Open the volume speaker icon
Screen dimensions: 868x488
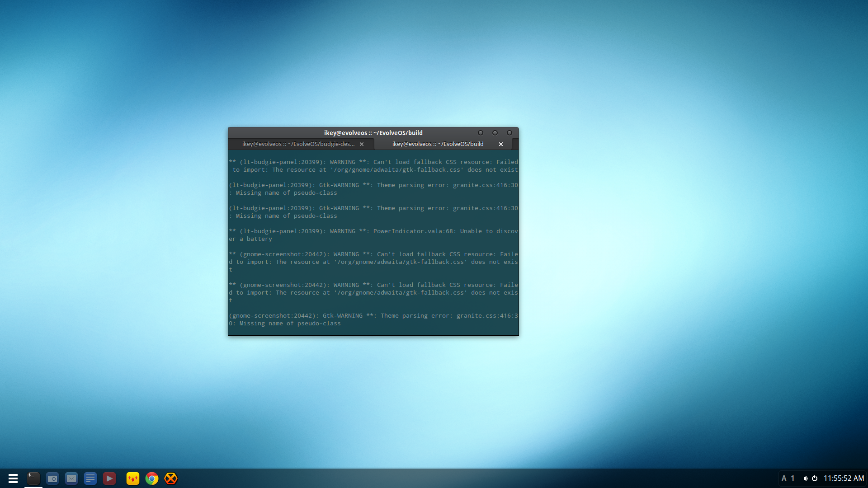(806, 479)
